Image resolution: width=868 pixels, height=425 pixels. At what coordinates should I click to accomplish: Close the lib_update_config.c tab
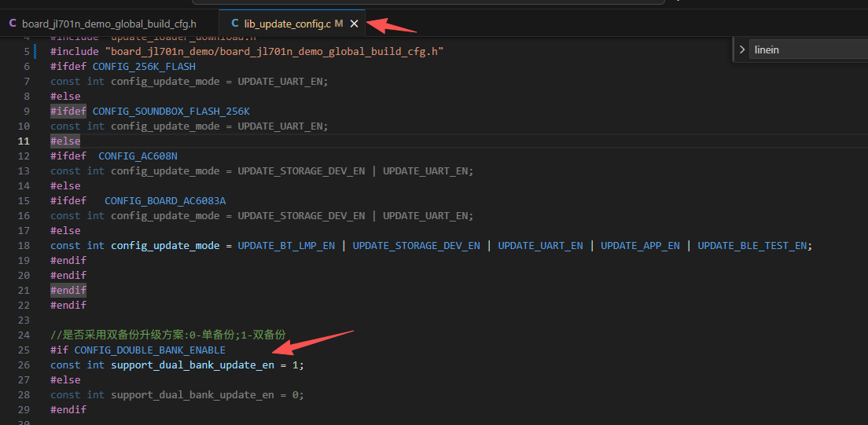point(355,24)
